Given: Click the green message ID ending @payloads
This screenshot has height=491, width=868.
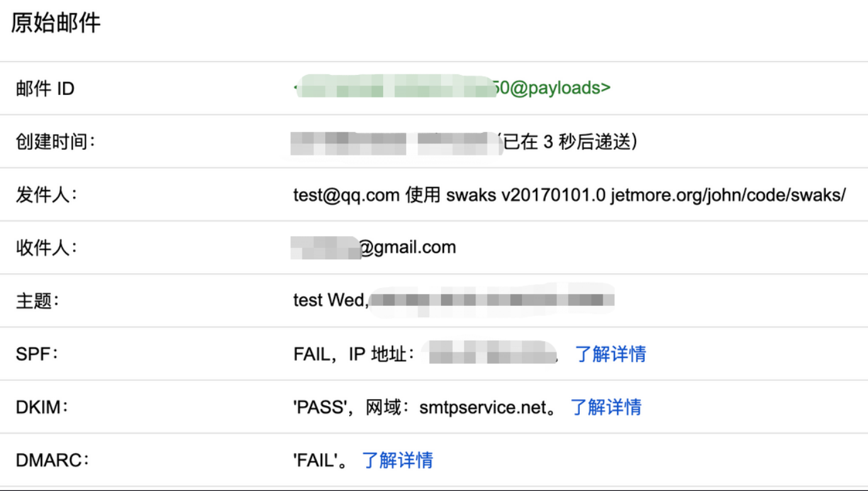Looking at the screenshot, I should (x=452, y=88).
